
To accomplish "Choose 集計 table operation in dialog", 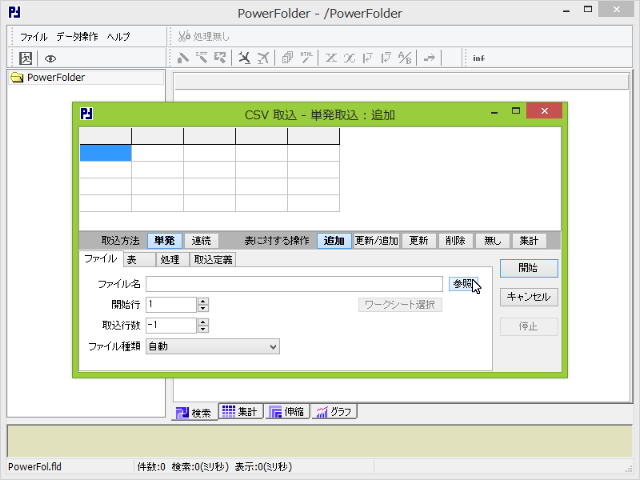I will point(529,240).
